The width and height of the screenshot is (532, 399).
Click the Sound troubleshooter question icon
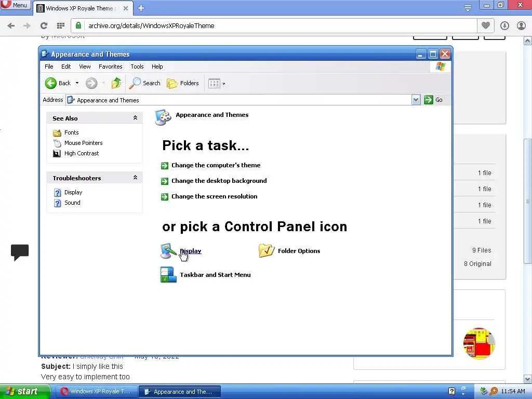tap(57, 203)
